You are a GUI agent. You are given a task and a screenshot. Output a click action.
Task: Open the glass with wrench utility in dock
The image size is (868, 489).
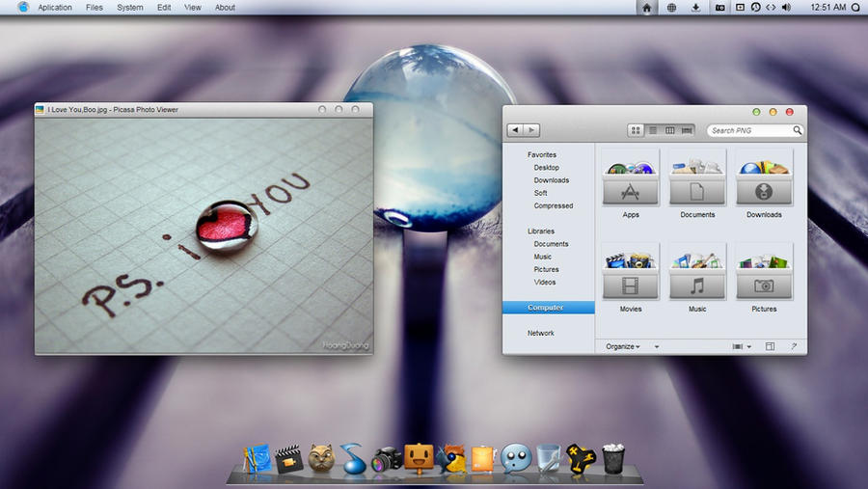(548, 458)
